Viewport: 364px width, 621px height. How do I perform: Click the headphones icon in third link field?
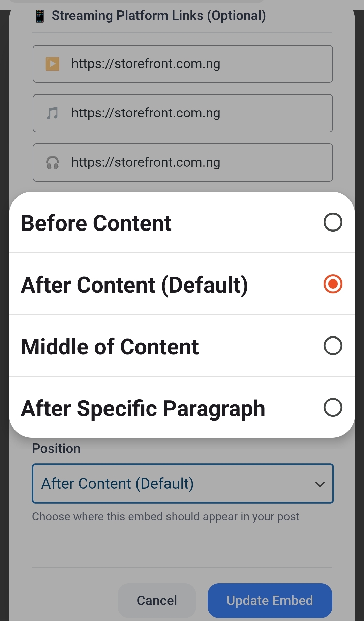coord(52,162)
